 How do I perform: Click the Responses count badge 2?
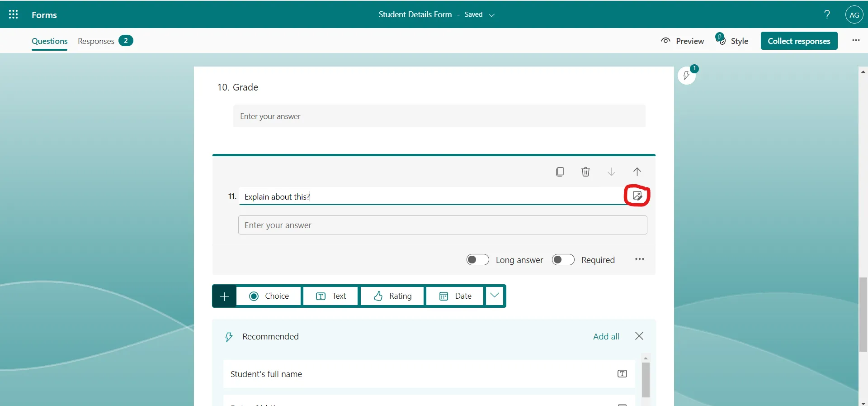126,41
